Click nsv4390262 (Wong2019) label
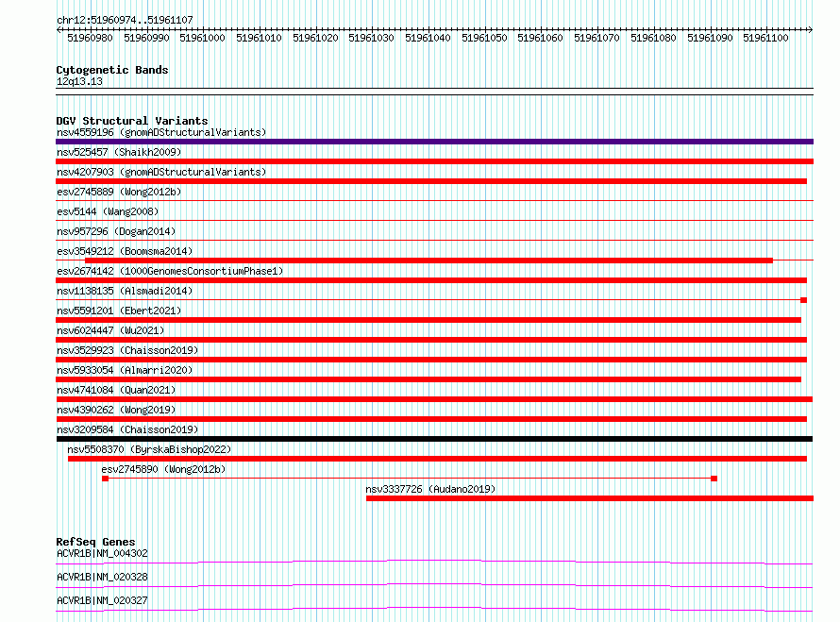This screenshot has height=622, width=840. pos(116,410)
